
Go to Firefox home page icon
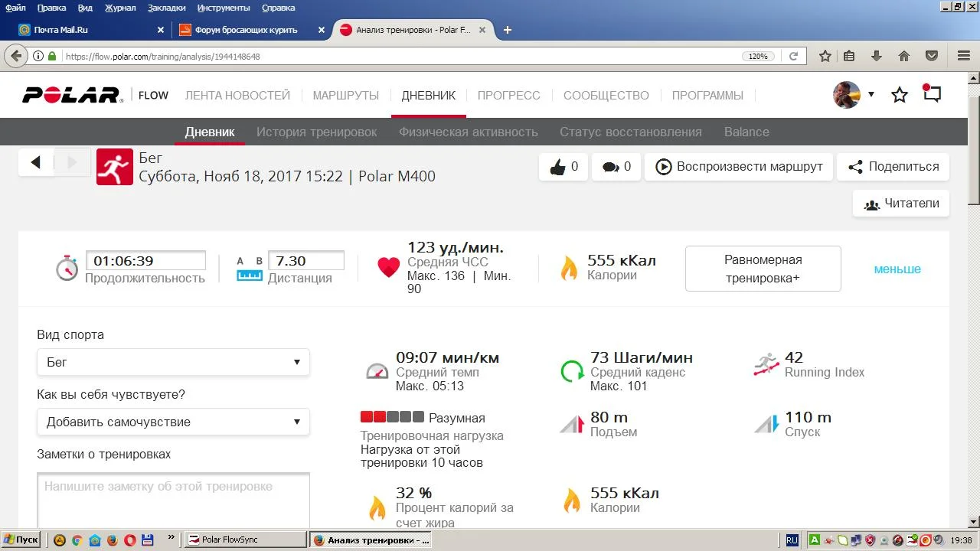[904, 56]
